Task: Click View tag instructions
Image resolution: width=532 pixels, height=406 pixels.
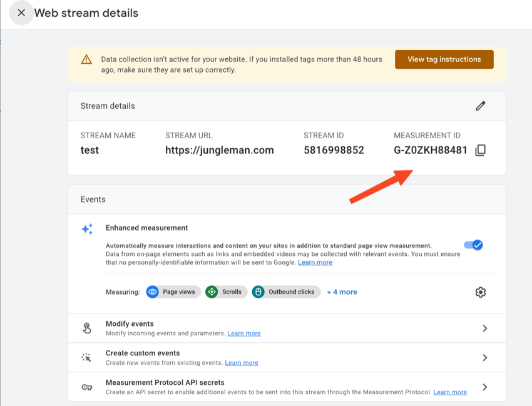Action: pos(444,59)
